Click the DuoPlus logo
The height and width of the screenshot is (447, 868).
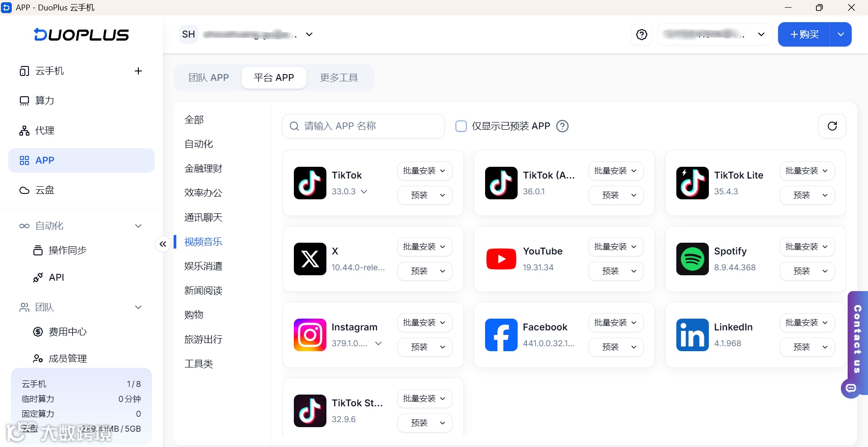point(81,35)
